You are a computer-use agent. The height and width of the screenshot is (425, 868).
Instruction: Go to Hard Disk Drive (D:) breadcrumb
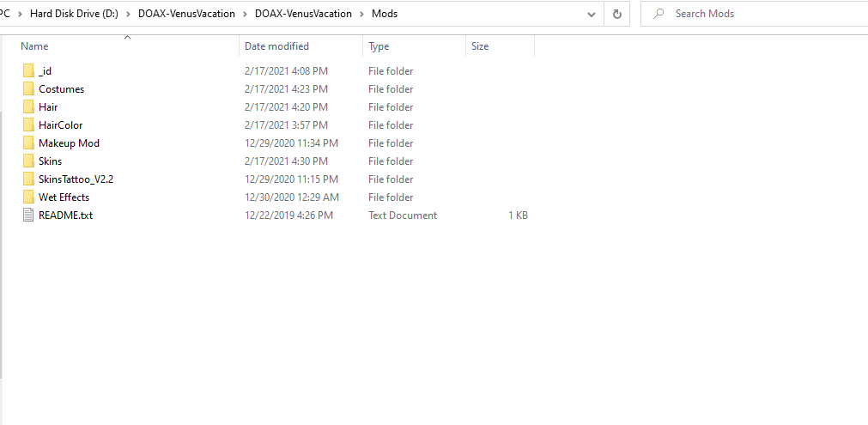pos(74,14)
